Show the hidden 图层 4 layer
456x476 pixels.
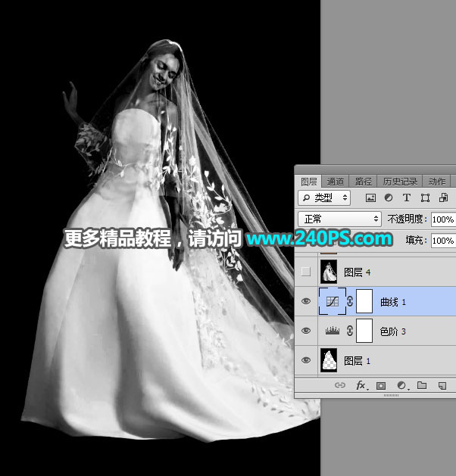click(306, 272)
